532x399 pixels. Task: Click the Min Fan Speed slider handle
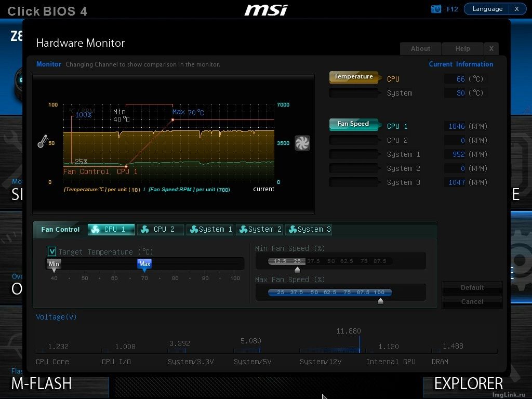tap(297, 270)
